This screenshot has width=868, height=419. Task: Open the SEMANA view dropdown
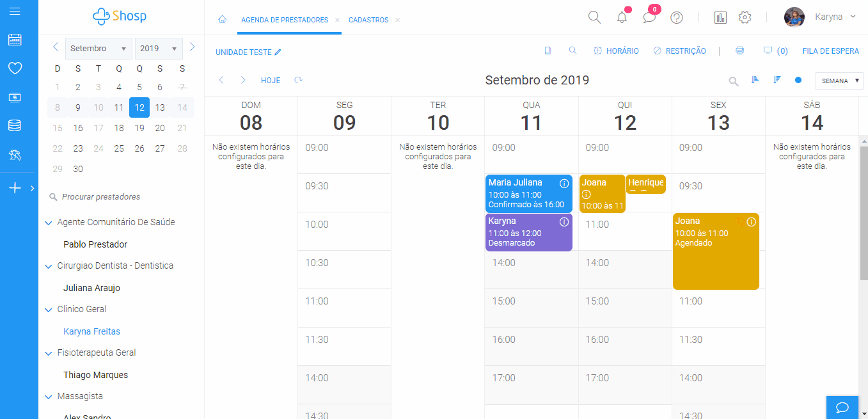(839, 81)
